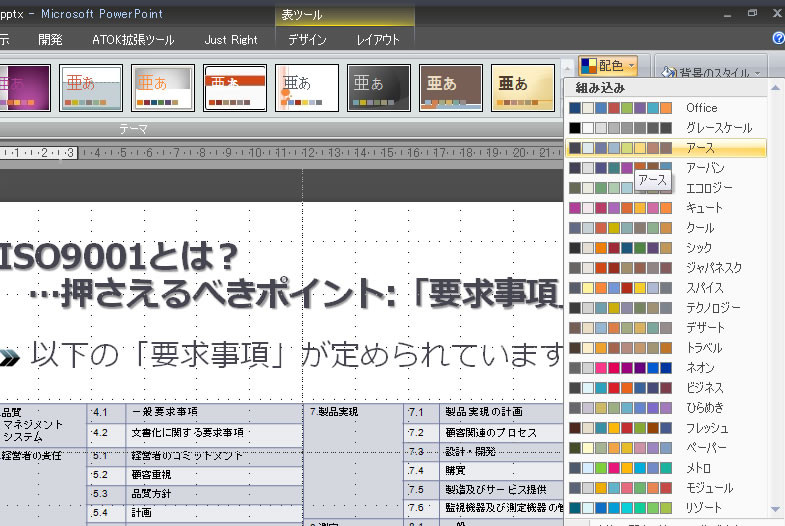
Task: Apply the brown theme thumbnail
Action: [451, 88]
